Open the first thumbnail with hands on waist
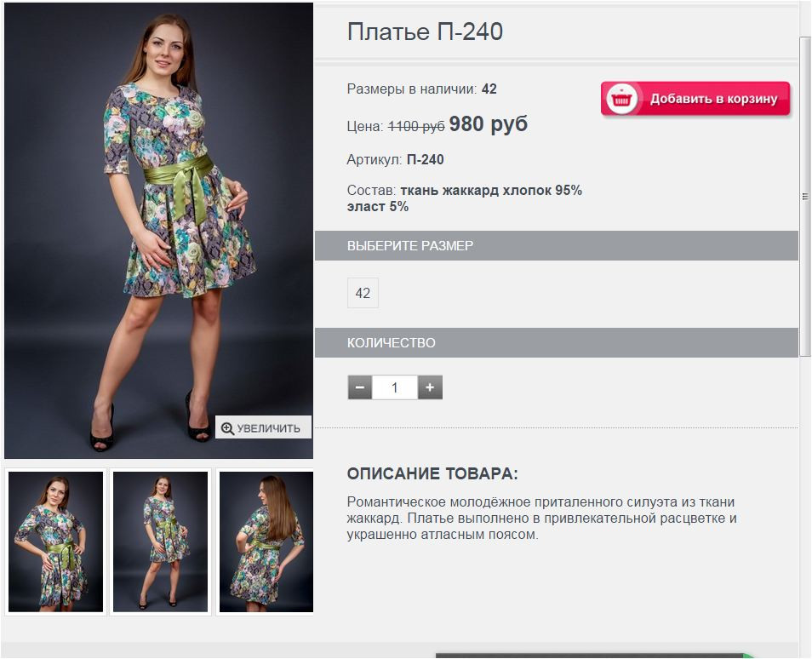The height and width of the screenshot is (659, 812). tap(56, 542)
